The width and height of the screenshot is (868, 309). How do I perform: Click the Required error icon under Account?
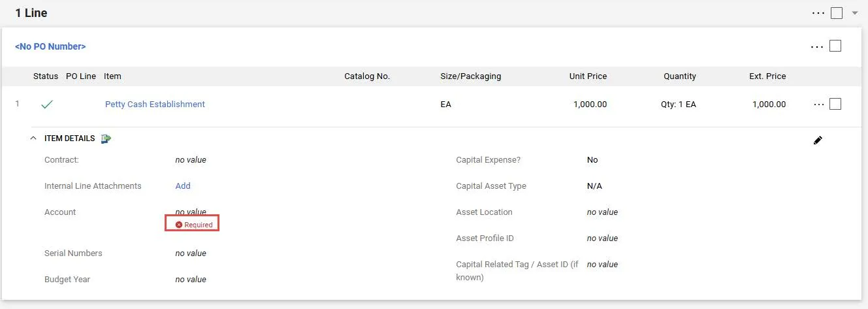point(179,225)
